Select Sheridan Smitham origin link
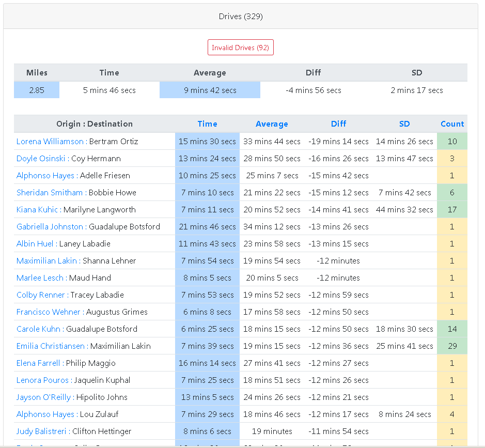Viewport: 485px width, 448px height. pos(50,193)
